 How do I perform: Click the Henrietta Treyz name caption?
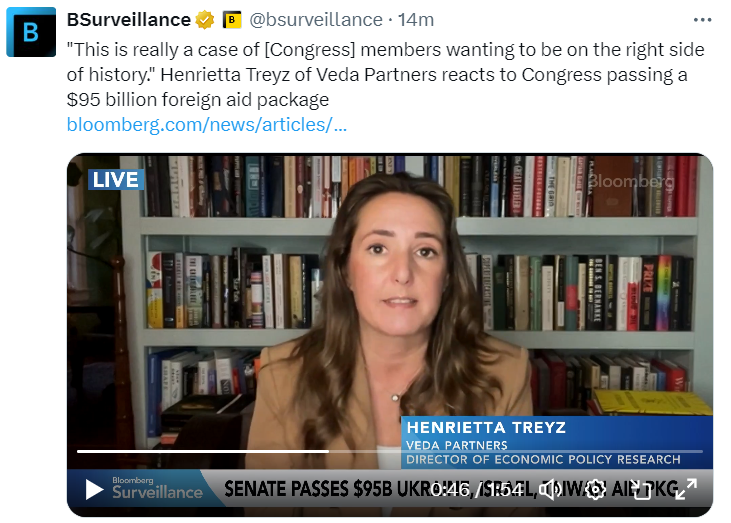(486, 427)
